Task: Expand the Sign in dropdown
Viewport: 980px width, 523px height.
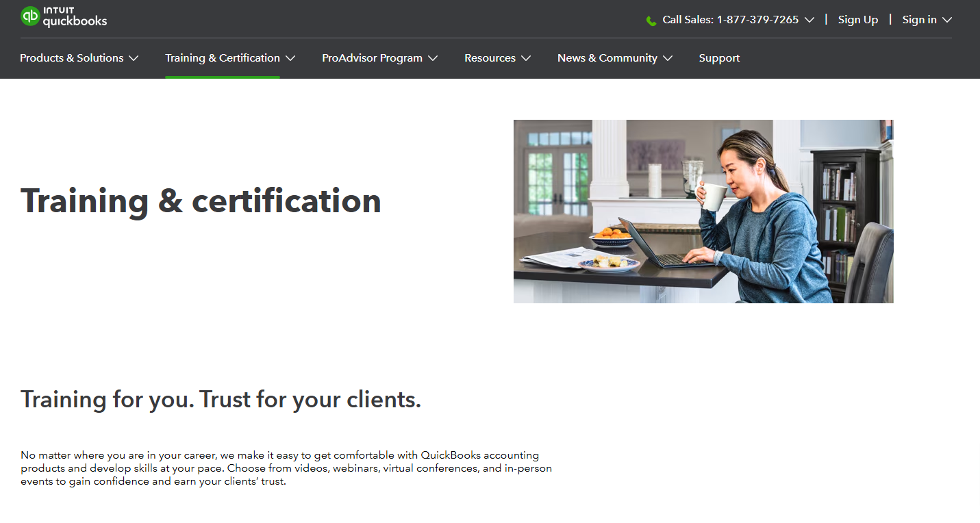Action: pyautogui.click(x=948, y=20)
